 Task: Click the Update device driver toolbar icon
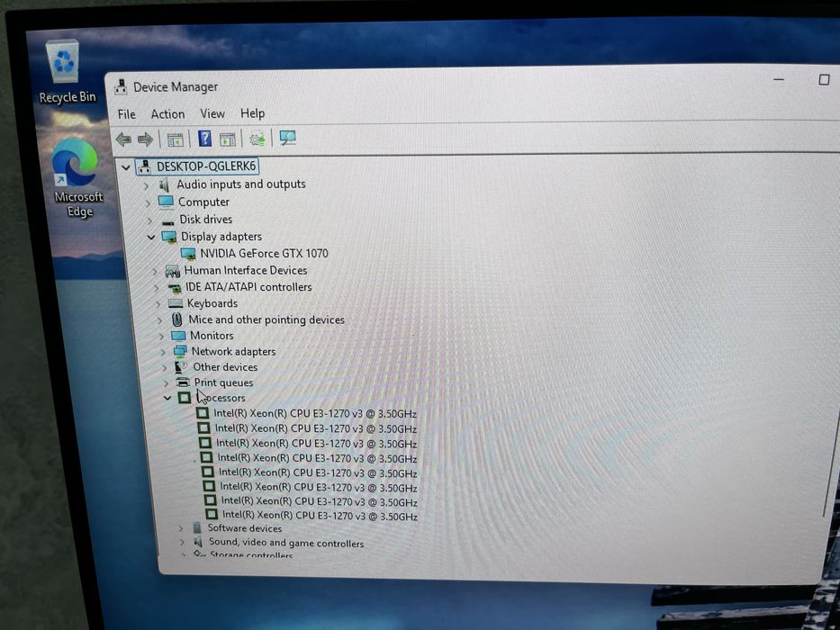[257, 139]
